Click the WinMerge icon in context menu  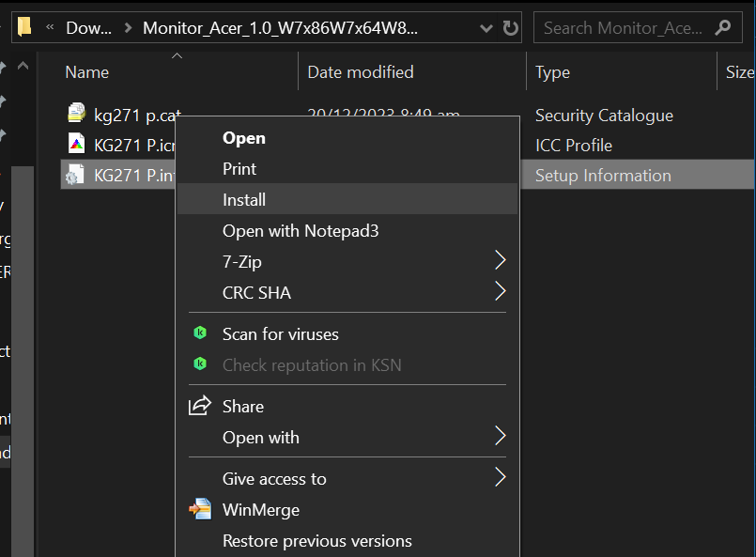click(199, 510)
